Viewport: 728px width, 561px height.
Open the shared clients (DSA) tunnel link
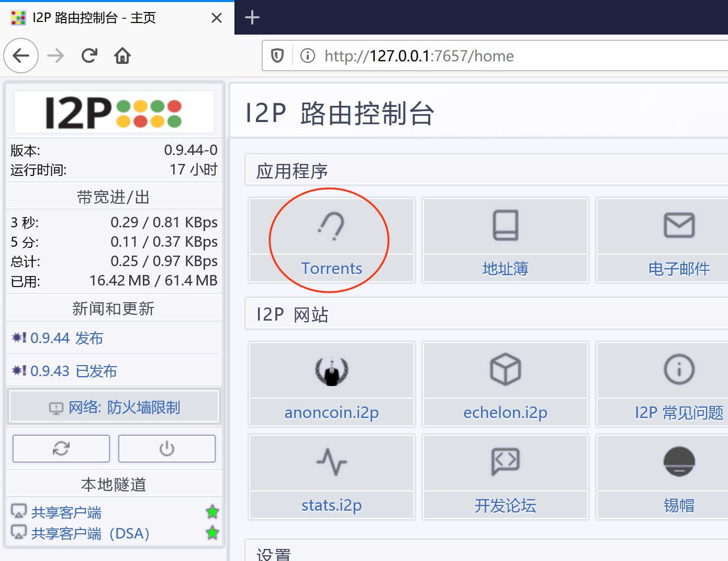(90, 534)
